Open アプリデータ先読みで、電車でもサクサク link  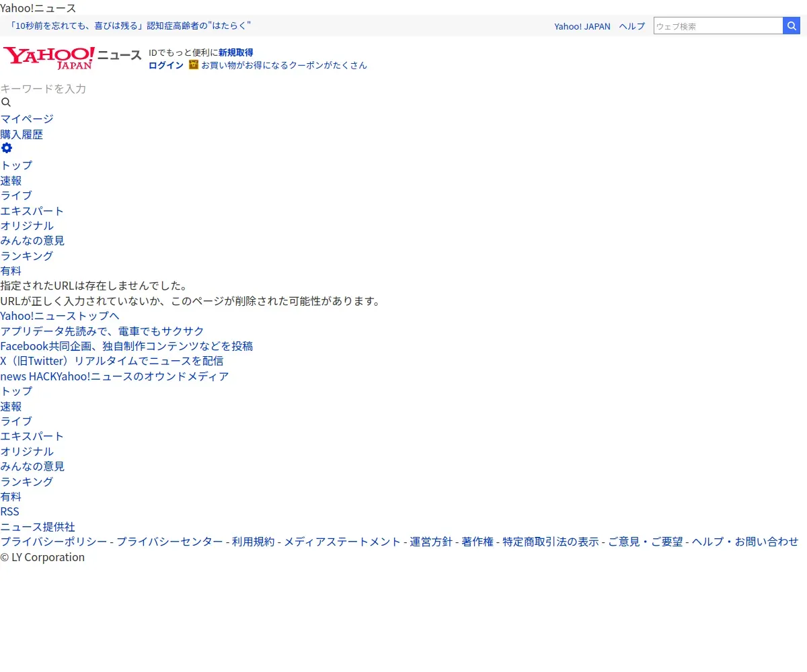click(x=102, y=331)
